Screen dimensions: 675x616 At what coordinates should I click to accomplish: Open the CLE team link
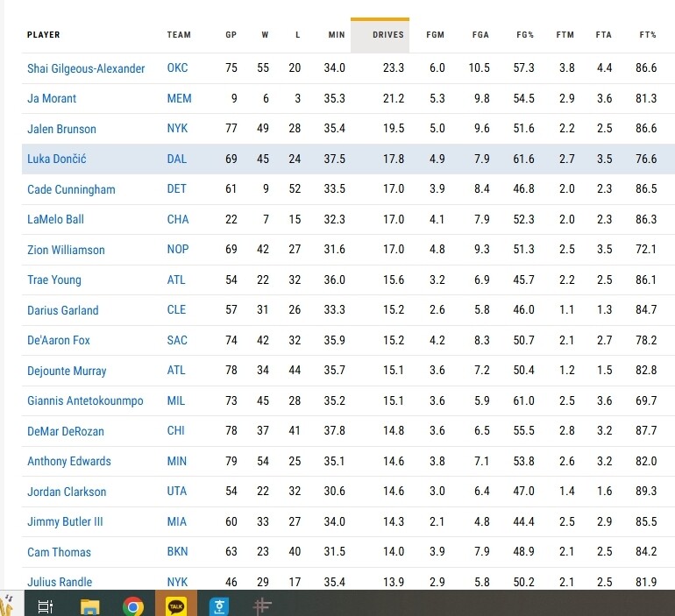(x=176, y=309)
